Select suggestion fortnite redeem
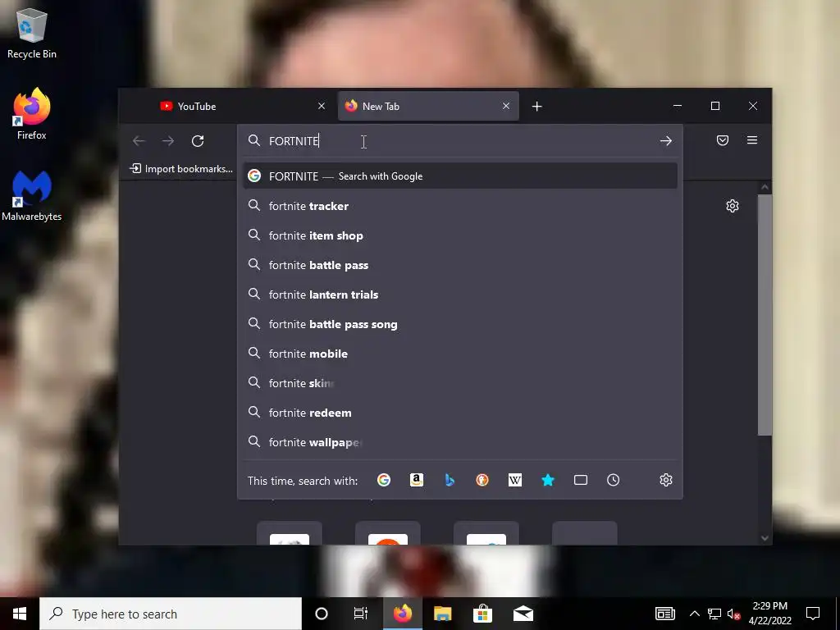Image resolution: width=840 pixels, height=630 pixels. [x=460, y=412]
